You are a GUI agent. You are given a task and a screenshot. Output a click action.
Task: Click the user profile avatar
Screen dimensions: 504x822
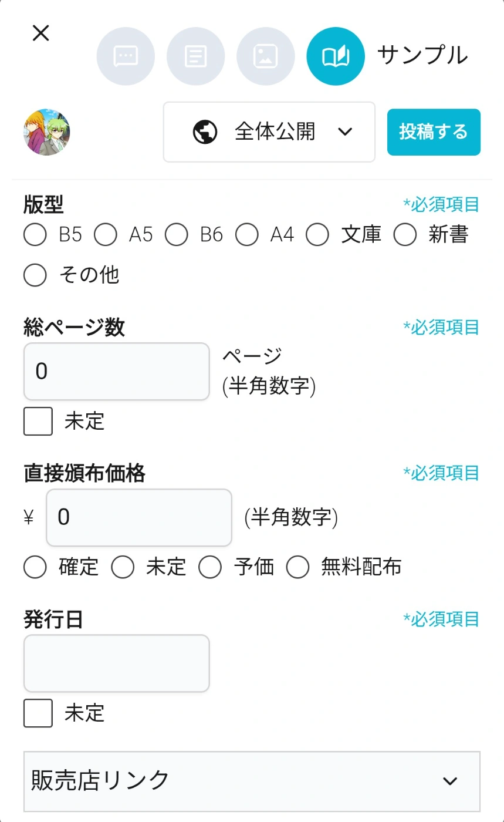[47, 132]
